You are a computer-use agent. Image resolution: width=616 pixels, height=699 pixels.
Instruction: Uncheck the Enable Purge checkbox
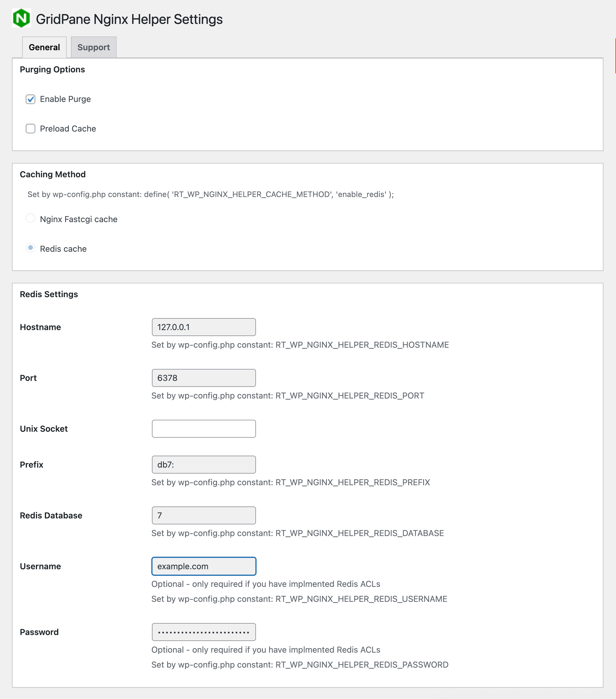coord(31,99)
